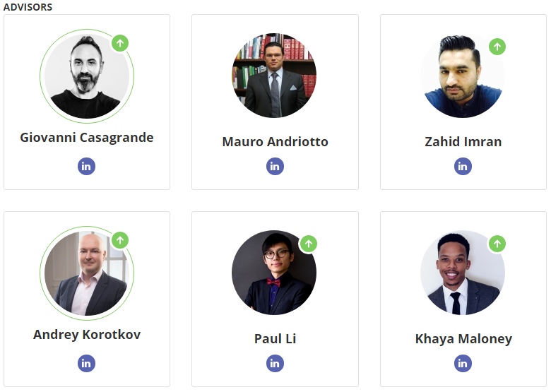This screenshot has height=392, width=551.
Task: Select Paul Li's profile photo
Action: pyautogui.click(x=273, y=273)
